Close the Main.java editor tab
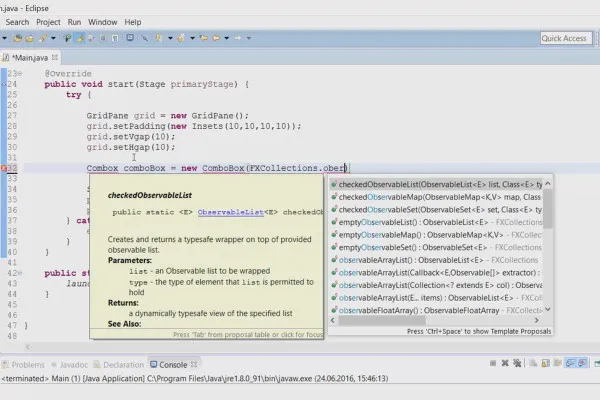This screenshot has height=400, width=600. click(x=55, y=57)
